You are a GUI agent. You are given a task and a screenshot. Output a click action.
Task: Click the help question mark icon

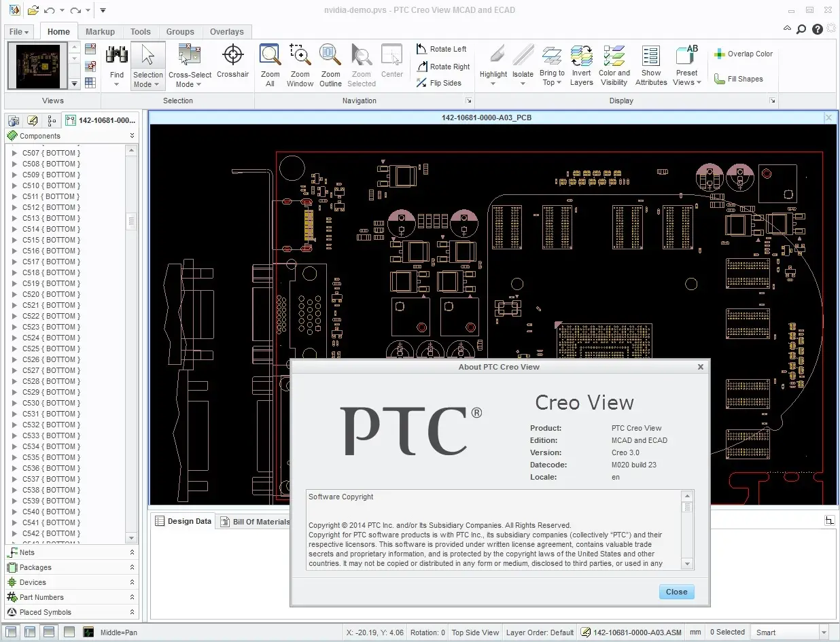817,29
